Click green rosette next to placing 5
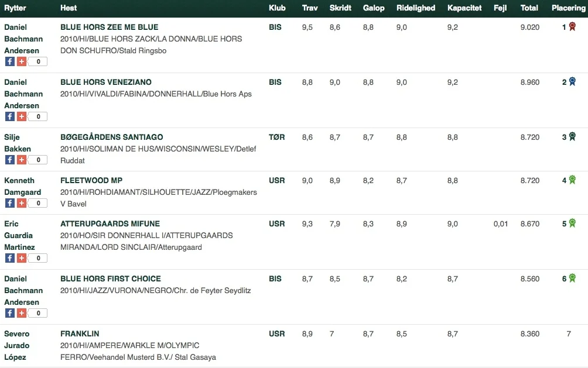 572,223
